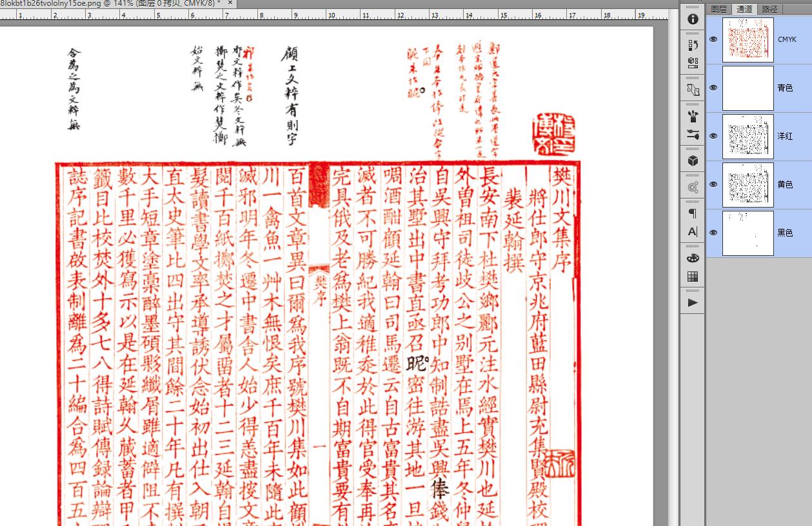
Task: Open the Swatches grid panel icon
Action: 693,277
